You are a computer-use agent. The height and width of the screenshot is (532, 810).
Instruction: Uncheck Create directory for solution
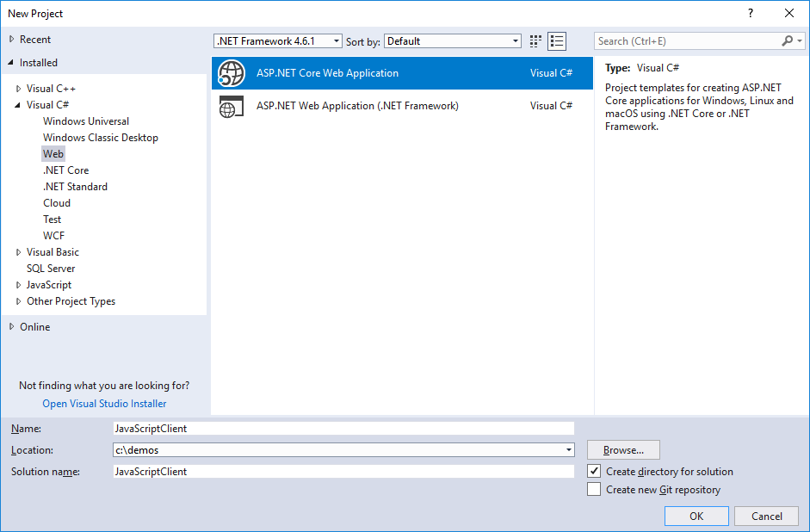pos(594,471)
